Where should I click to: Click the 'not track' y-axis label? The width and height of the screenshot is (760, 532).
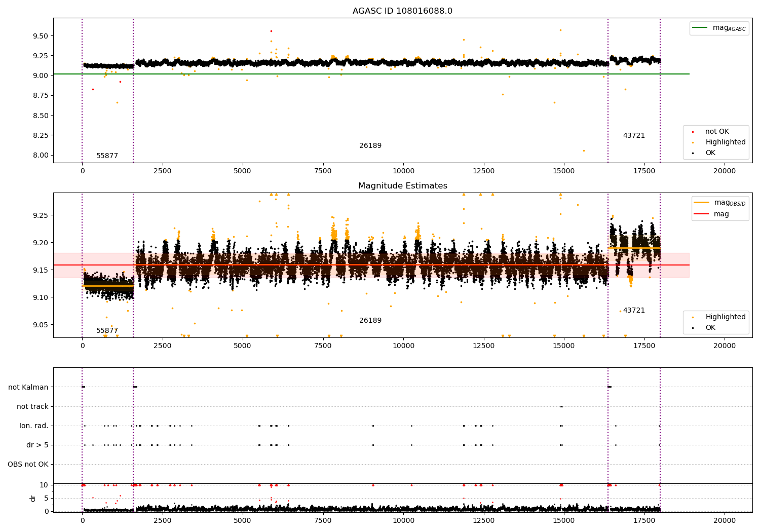pos(32,407)
